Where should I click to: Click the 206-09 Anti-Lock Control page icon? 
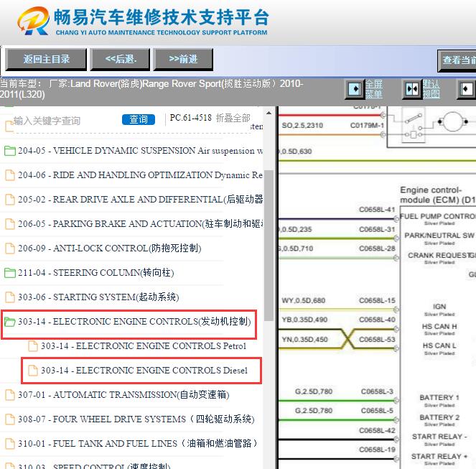(10, 249)
